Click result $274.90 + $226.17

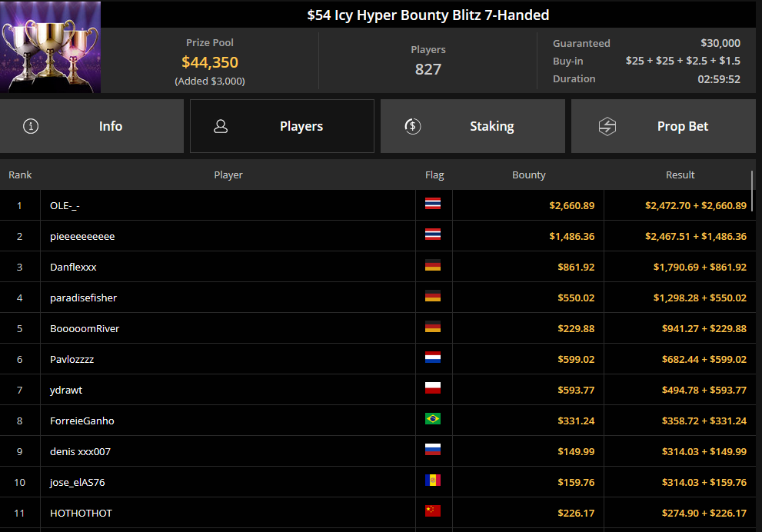(x=704, y=513)
